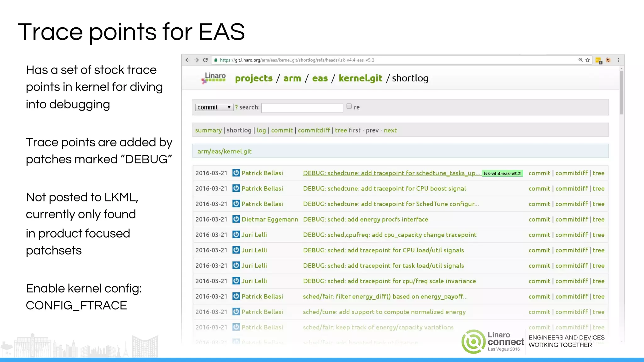Click avatar icon on 'CPU boost signal' row
This screenshot has width=644, height=362.
pyautogui.click(x=236, y=188)
